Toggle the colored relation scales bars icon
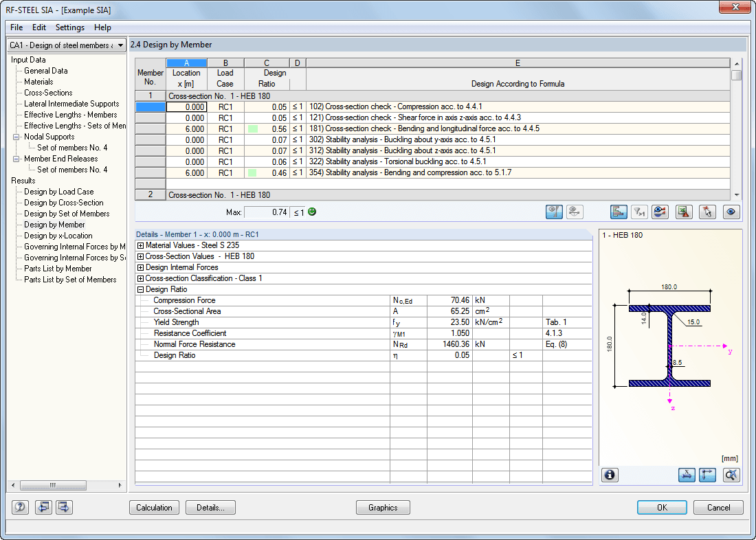 tap(619, 212)
